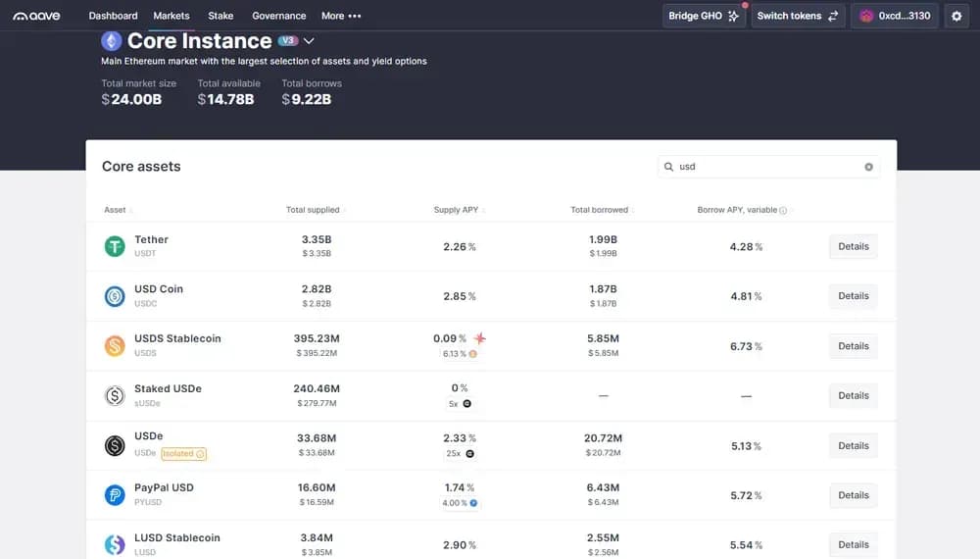980x559 pixels.
Task: Click the USDe 25x points badge
Action: 460,454
